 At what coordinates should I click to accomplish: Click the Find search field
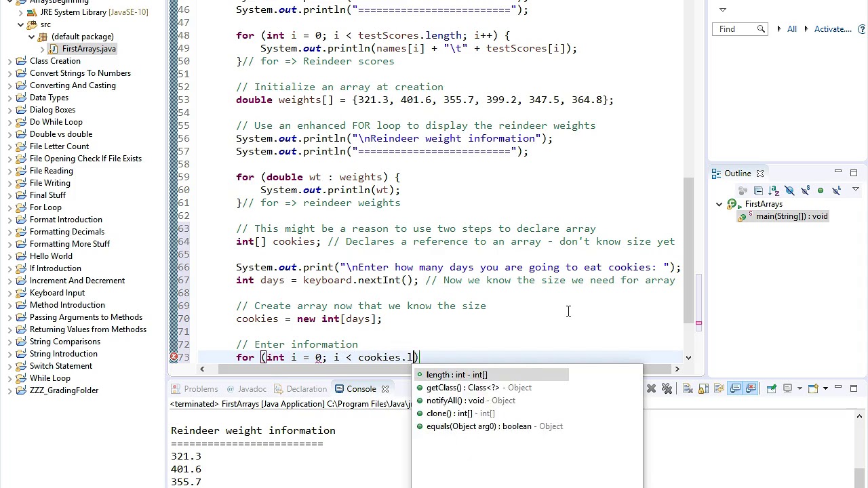(x=736, y=29)
